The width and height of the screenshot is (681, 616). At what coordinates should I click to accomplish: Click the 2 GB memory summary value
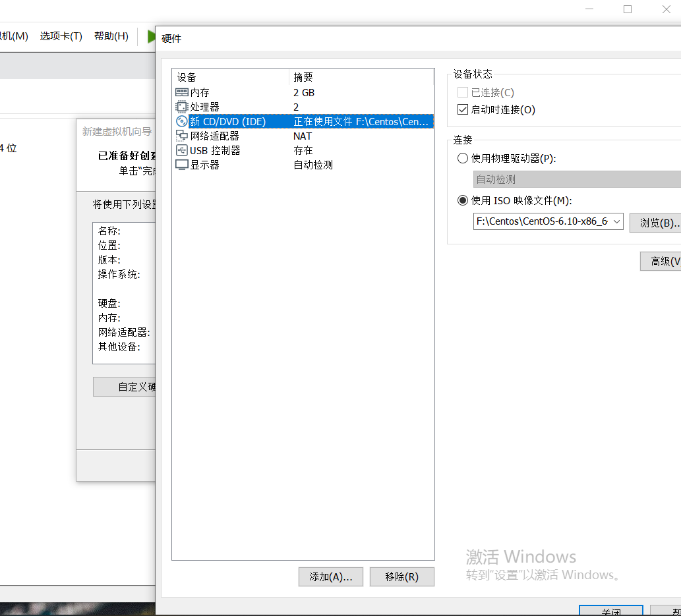304,92
